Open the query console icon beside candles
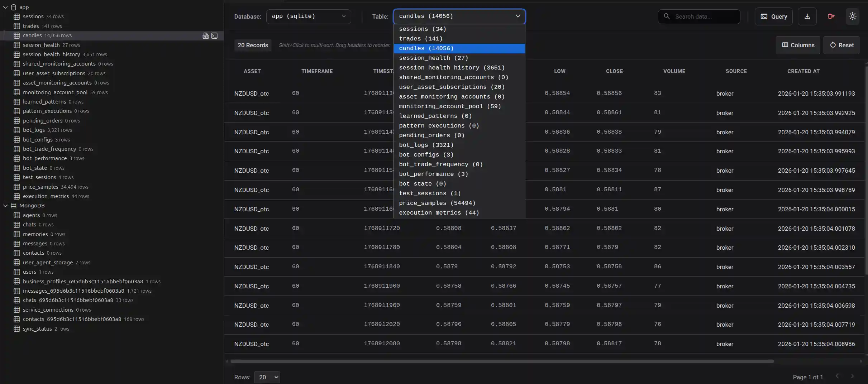Screen dimensions: 868x384 click(214, 35)
